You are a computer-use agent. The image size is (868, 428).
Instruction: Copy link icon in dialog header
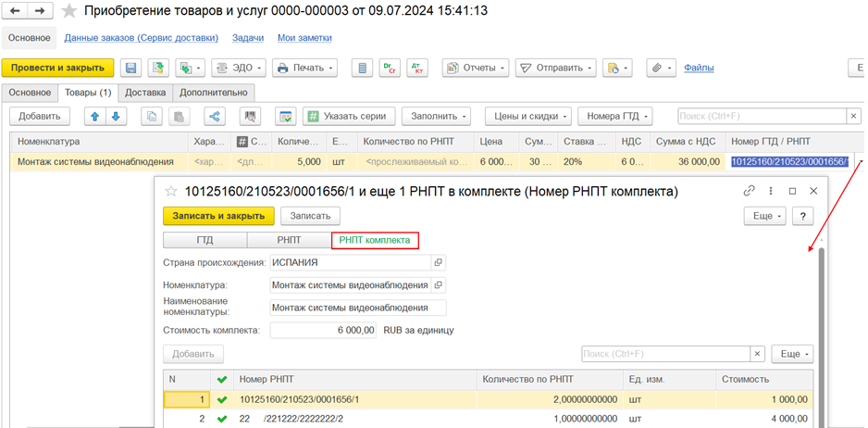pos(749,191)
